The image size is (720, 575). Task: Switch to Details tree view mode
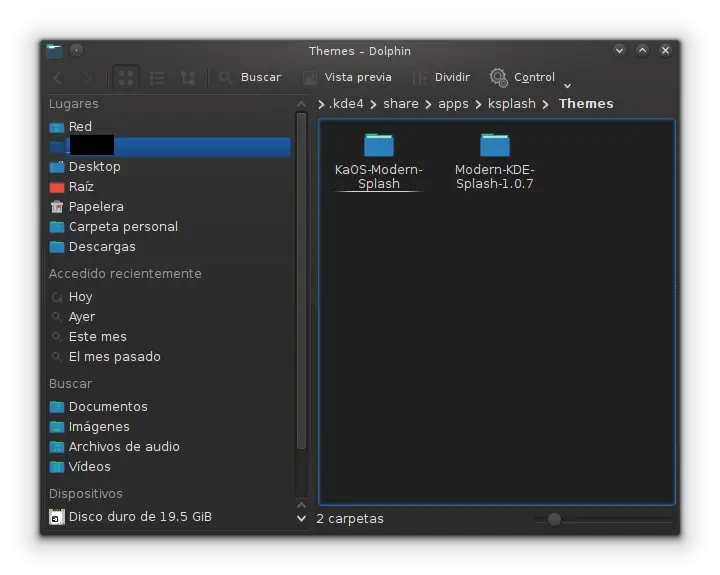[188, 78]
